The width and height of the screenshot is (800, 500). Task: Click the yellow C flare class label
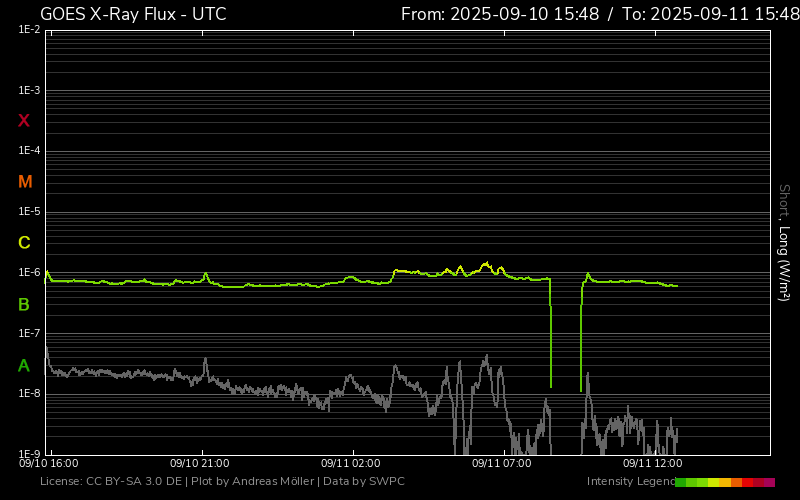(x=24, y=243)
